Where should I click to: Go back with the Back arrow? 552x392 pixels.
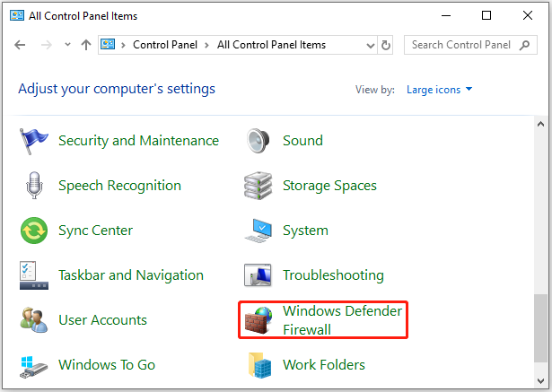20,45
